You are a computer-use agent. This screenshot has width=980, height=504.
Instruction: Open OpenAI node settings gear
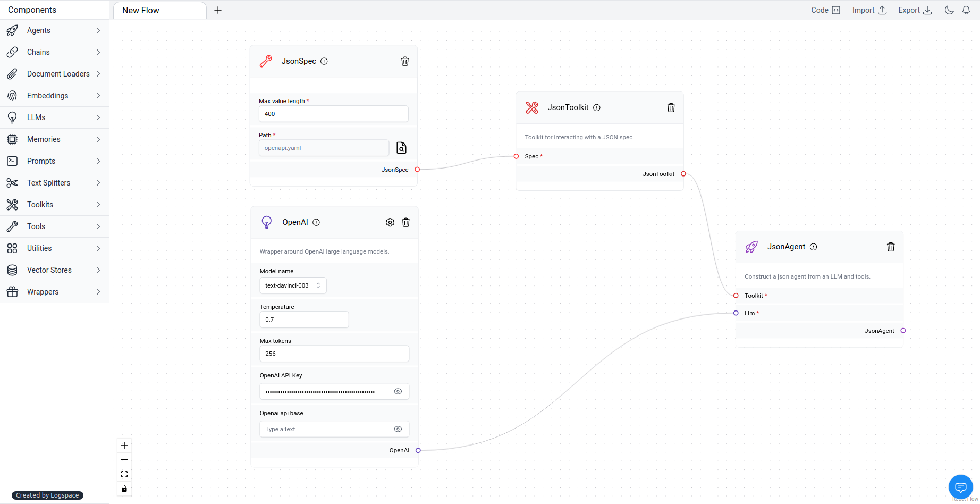tap(390, 222)
